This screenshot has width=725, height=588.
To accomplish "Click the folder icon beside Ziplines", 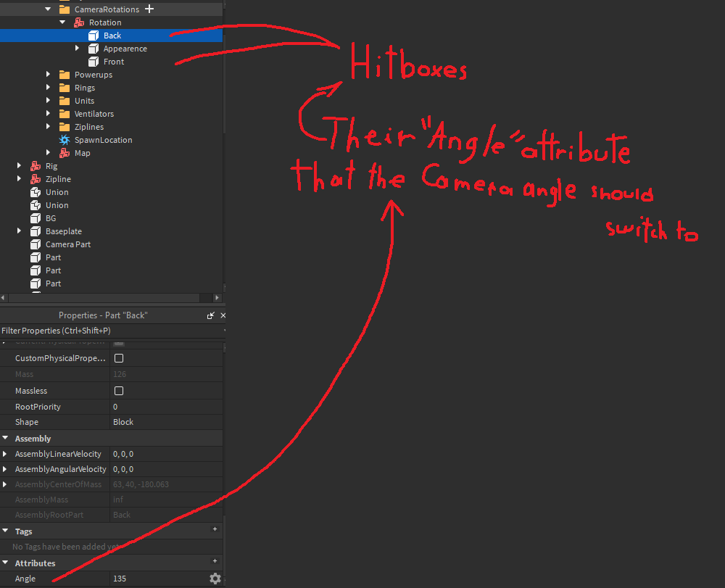I will 66,126.
